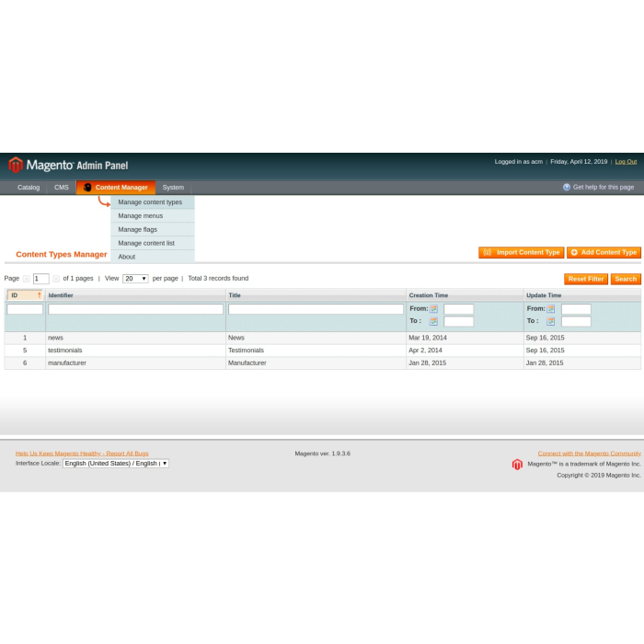
Task: Select About in Content Manager submenu
Action: tap(153, 257)
